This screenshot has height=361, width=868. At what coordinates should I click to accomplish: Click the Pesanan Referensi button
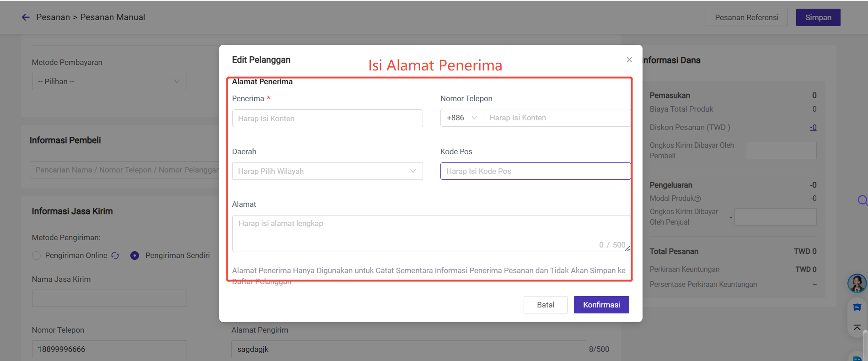coord(746,17)
